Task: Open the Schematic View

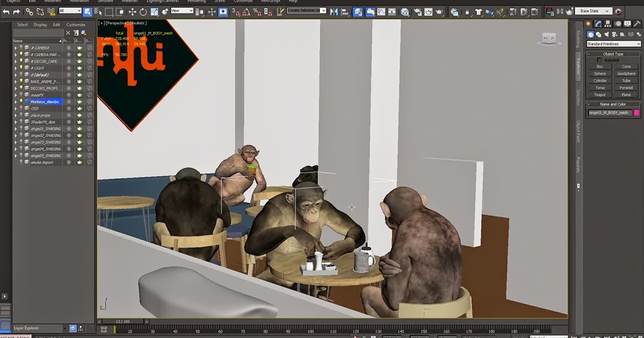Action: tap(392, 11)
